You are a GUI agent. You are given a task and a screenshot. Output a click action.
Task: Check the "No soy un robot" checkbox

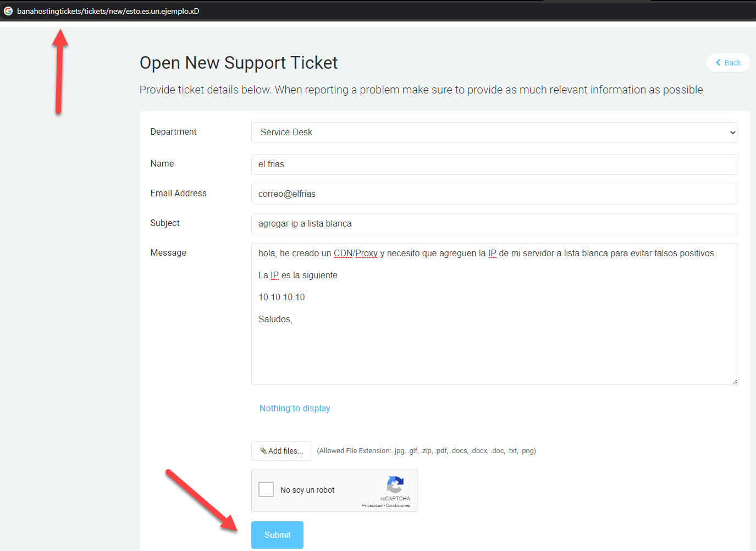266,489
